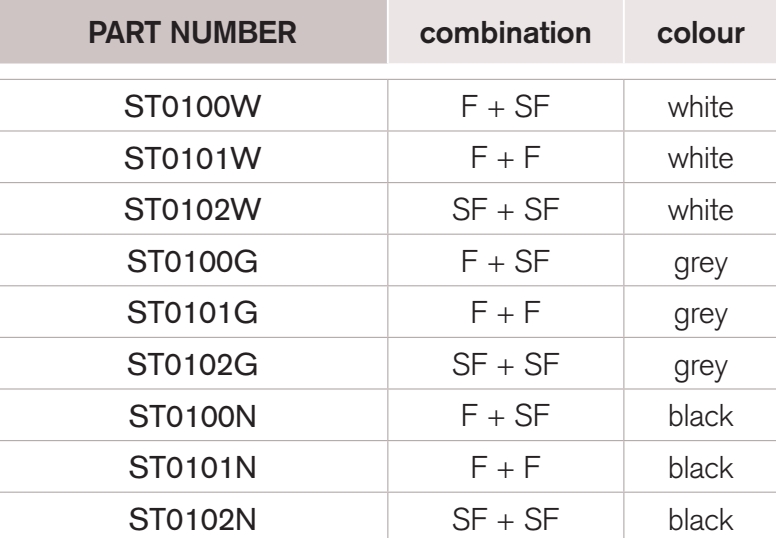
Task: Select part number ST0102G
Action: point(193,364)
